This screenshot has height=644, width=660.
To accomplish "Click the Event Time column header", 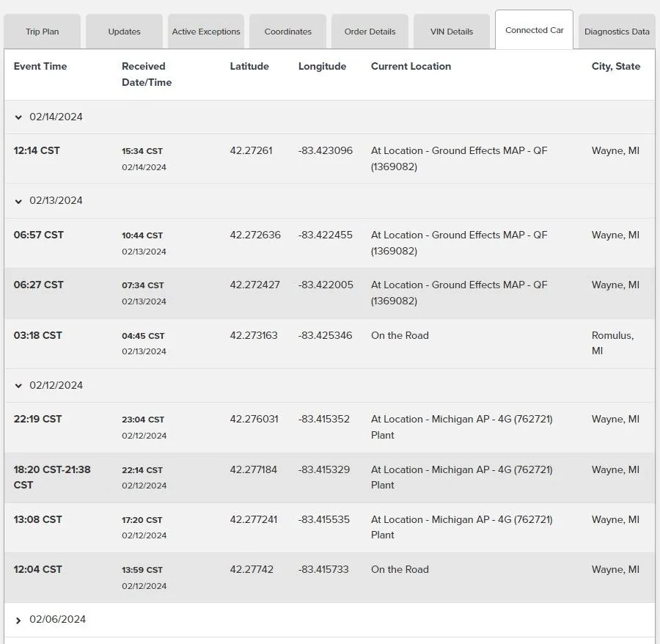I will (x=40, y=67).
